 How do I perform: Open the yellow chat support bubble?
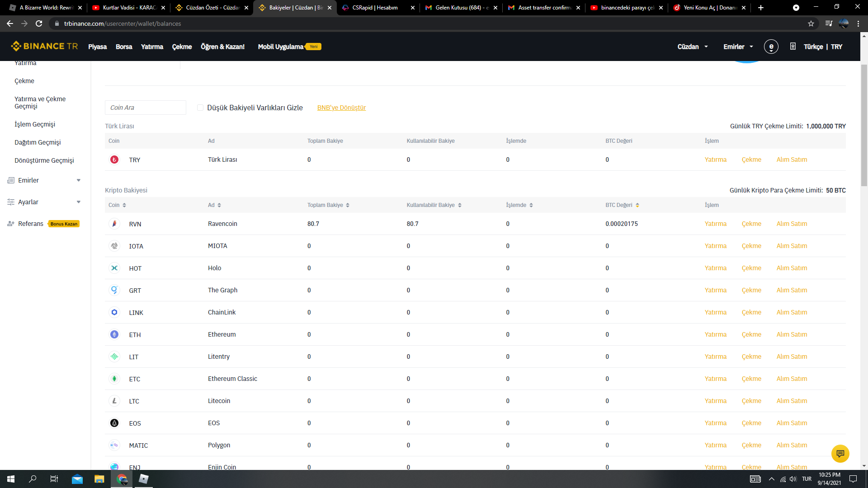(x=840, y=453)
